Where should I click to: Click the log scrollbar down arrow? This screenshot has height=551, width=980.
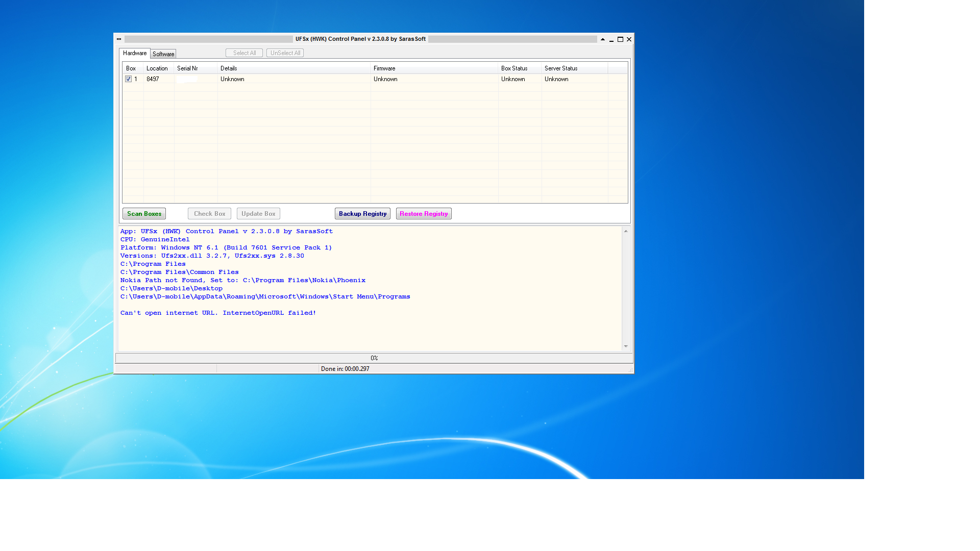pyautogui.click(x=626, y=346)
